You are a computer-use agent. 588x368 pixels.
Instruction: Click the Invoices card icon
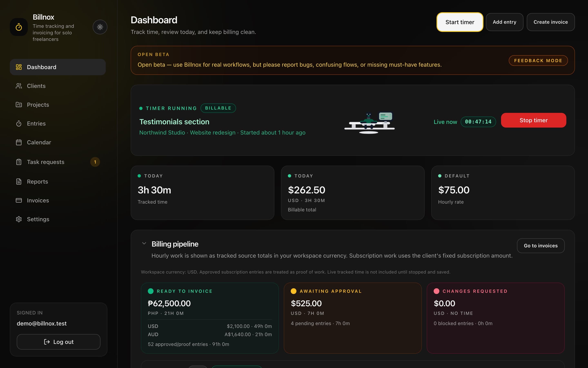[x=19, y=200]
